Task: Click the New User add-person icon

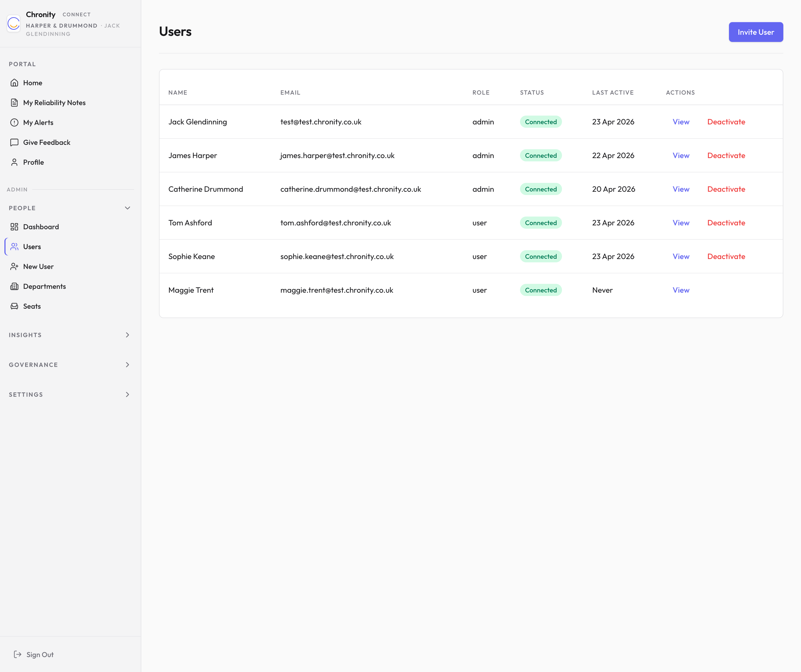Action: point(15,266)
